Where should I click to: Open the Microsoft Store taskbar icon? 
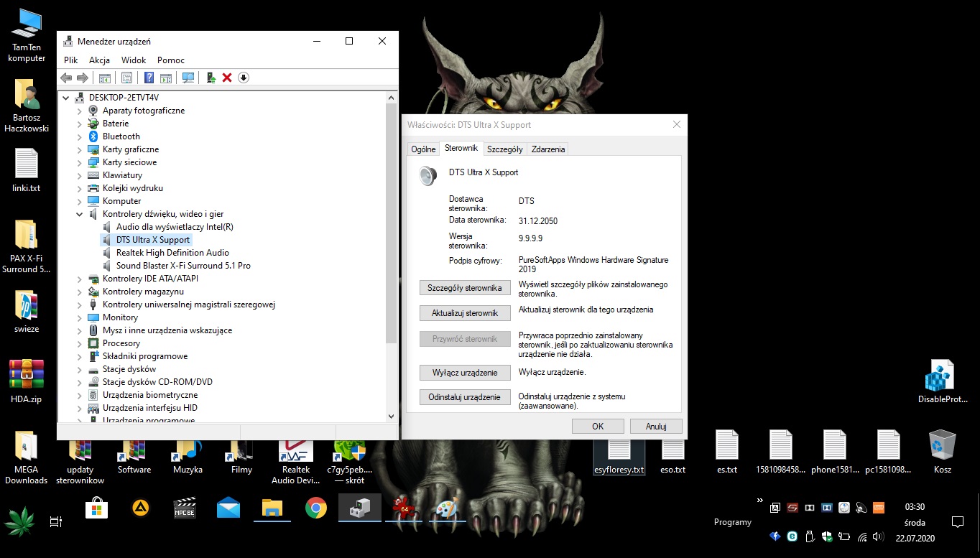97,509
